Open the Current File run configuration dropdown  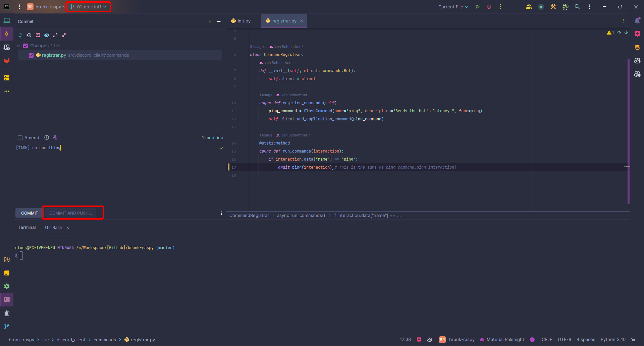point(453,7)
